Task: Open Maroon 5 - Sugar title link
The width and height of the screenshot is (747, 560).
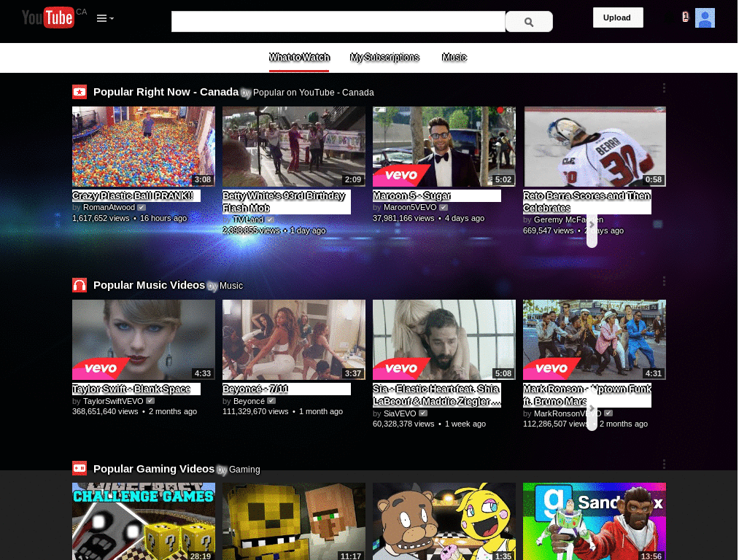Action: tap(412, 195)
